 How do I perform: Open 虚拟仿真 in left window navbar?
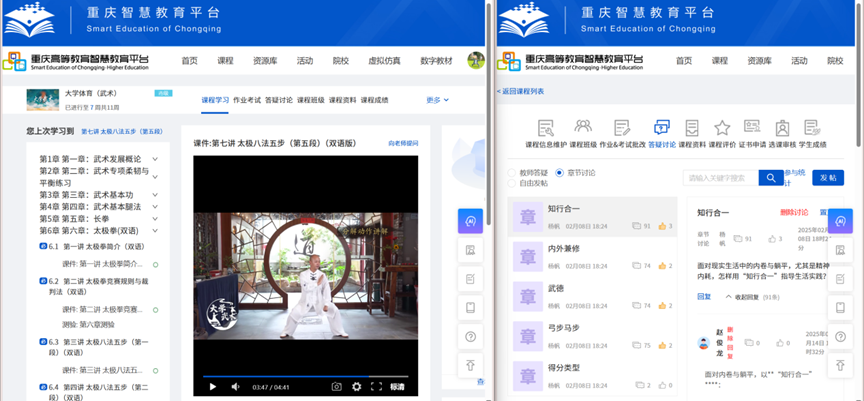click(x=384, y=61)
